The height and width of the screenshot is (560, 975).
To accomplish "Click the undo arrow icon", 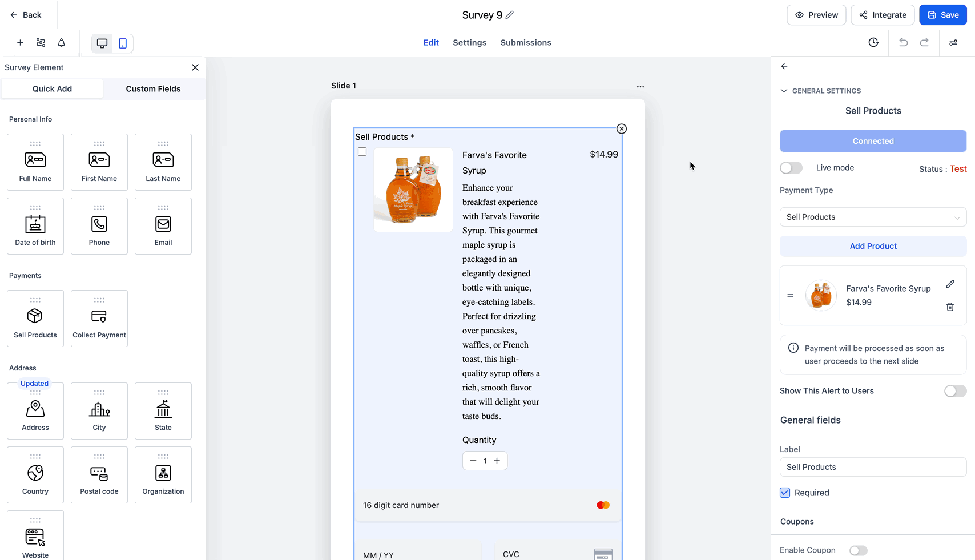I will tap(903, 42).
